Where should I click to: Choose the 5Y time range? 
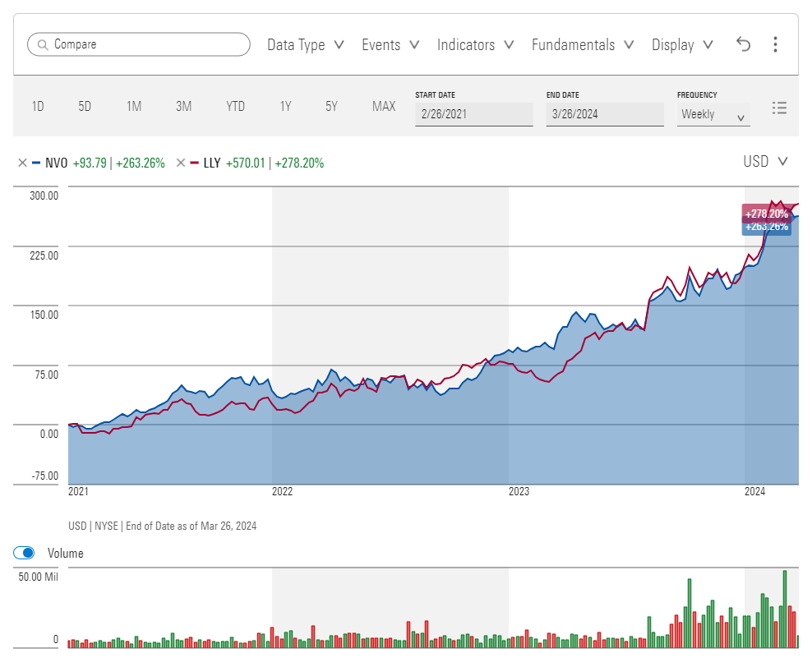[331, 106]
